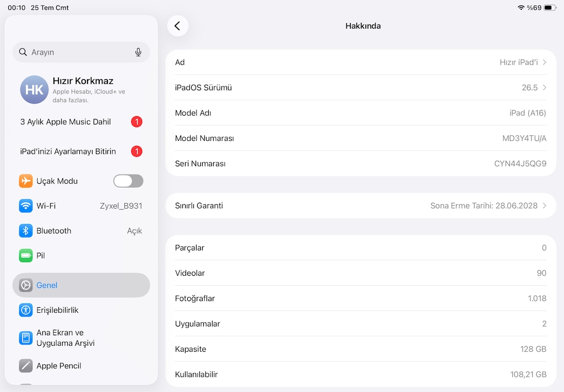The image size is (564, 392).
Task: Tap the orange Airplane Mode icon
Action: (x=25, y=181)
